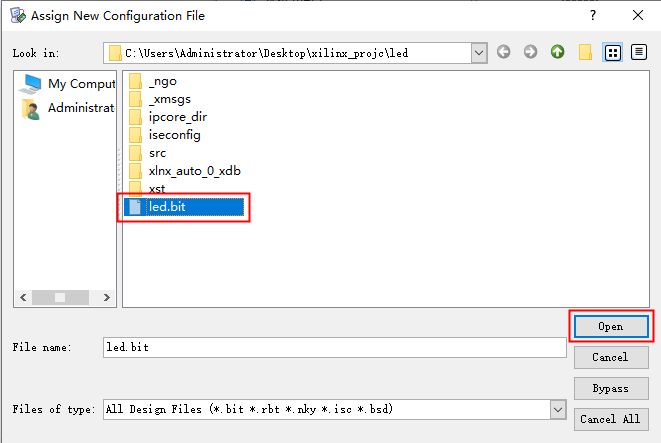The image size is (661, 443).
Task: Click the help question mark button
Action: point(593,15)
